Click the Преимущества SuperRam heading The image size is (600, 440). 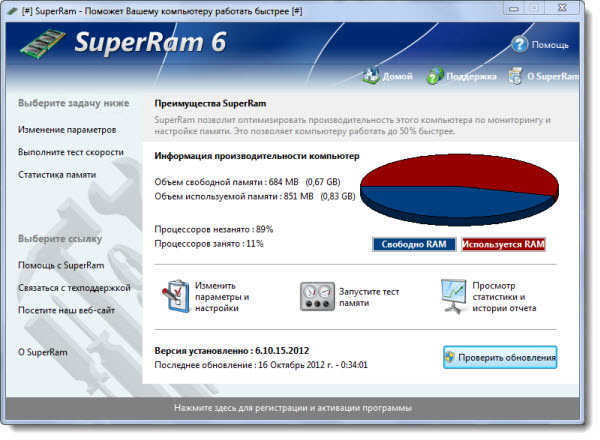coord(210,104)
